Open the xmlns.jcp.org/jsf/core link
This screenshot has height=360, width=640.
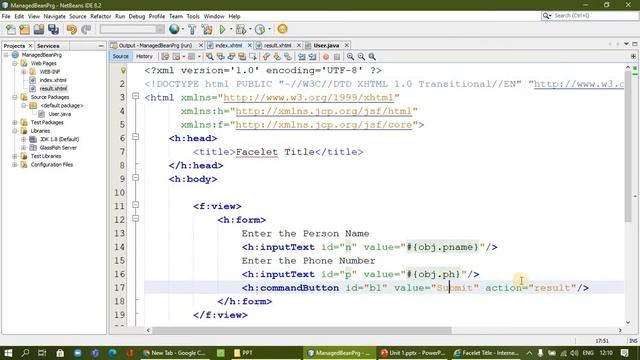click(324, 124)
